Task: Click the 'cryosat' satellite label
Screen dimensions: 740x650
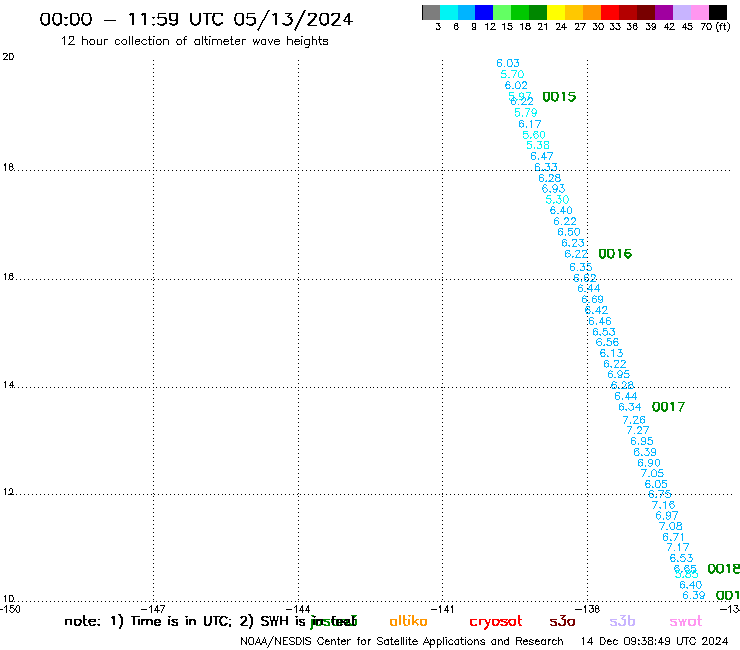Action: click(x=496, y=621)
